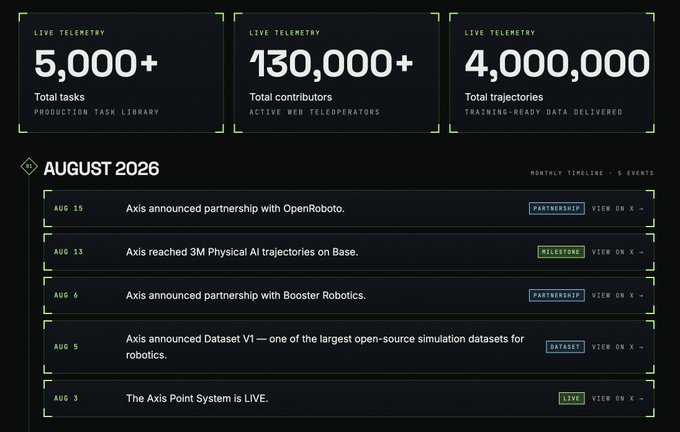Click 'PRODUCTION TASK LIBRARY' caption
The image size is (680, 432).
coord(97,112)
